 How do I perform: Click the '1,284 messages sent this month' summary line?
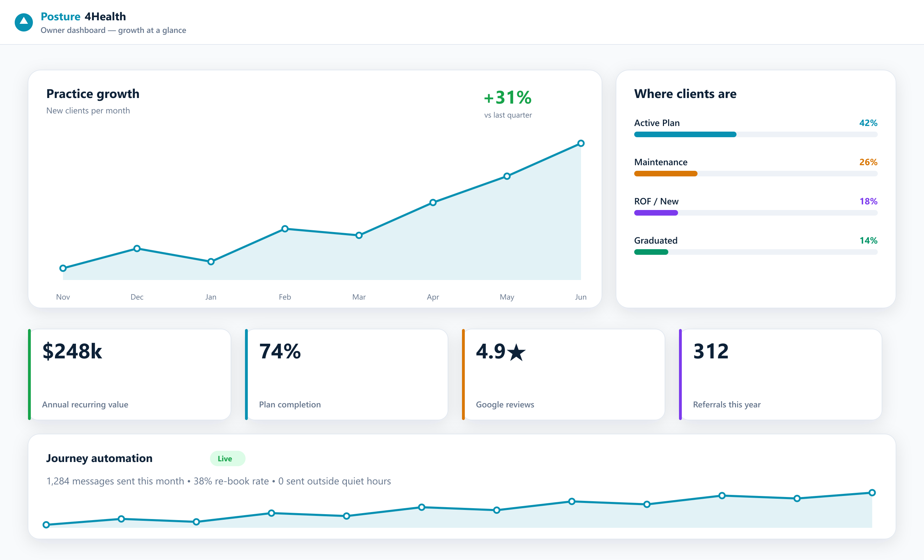point(219,481)
